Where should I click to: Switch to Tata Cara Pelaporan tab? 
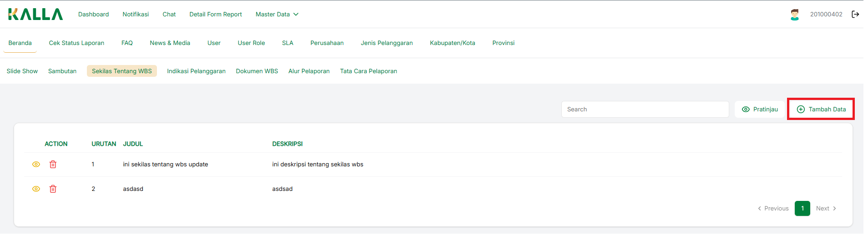368,71
